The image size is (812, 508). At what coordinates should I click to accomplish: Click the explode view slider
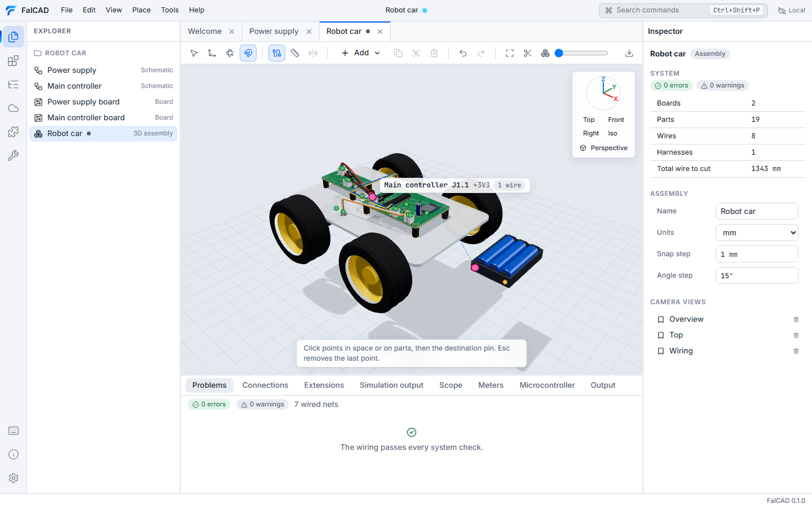[584, 53]
